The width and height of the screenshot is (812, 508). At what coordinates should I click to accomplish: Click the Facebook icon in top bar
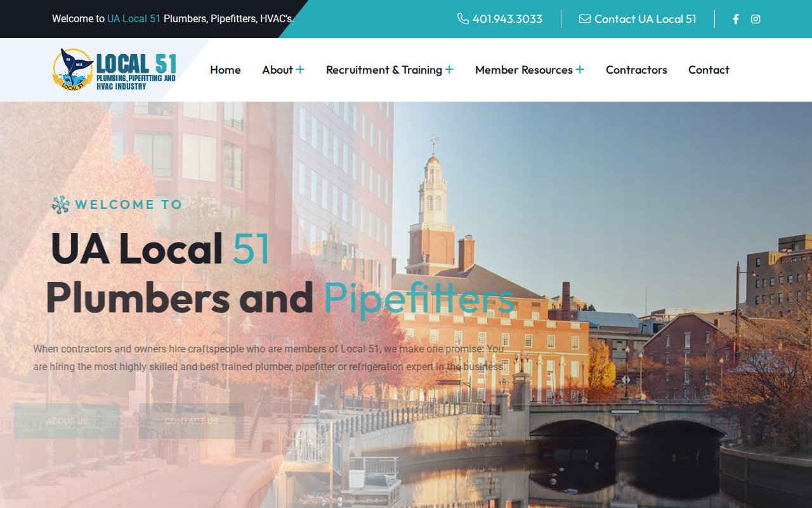pos(736,19)
